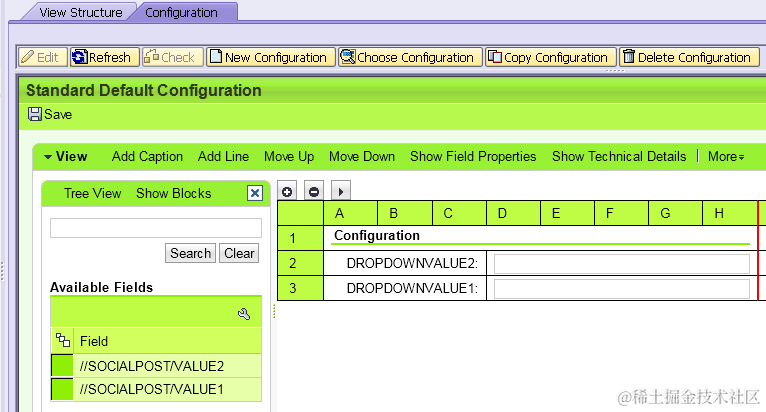
Task: Click the plus (add) icon above grid
Action: pyautogui.click(x=287, y=192)
